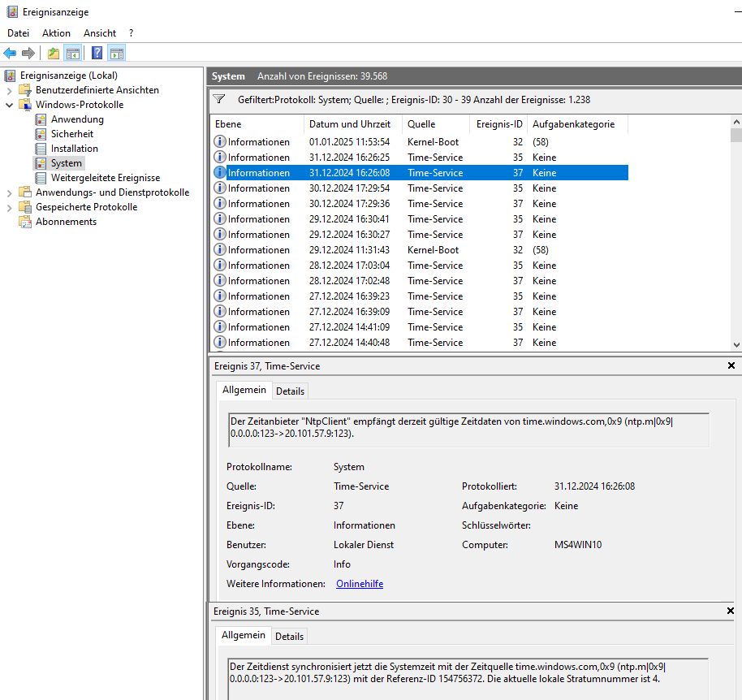Click the Sicherheit log icon

(41, 134)
